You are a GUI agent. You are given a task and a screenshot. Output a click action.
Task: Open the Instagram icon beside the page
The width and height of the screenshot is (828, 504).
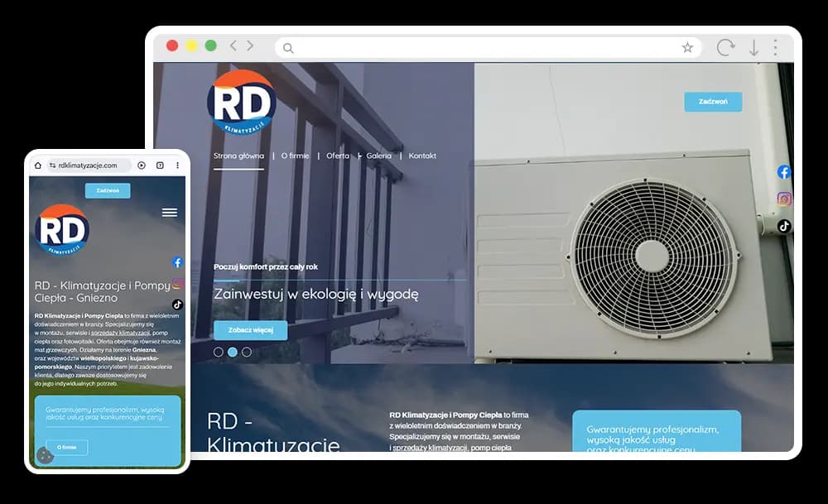click(782, 199)
